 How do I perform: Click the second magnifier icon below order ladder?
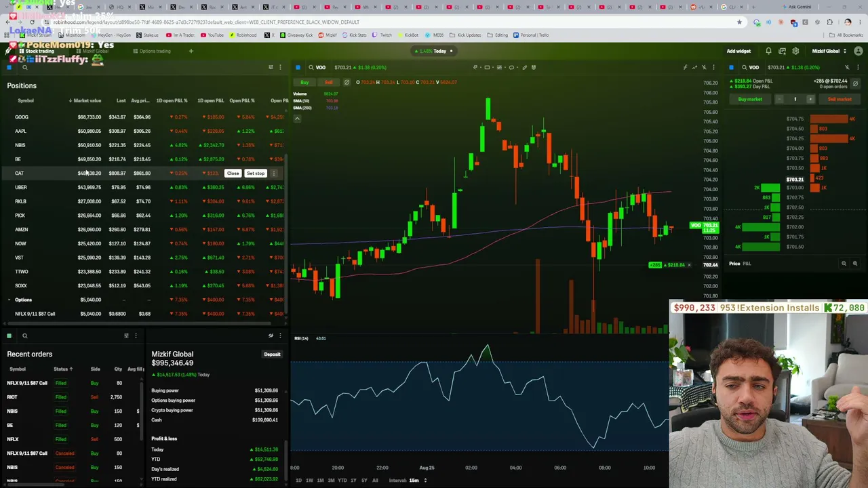[854, 264]
